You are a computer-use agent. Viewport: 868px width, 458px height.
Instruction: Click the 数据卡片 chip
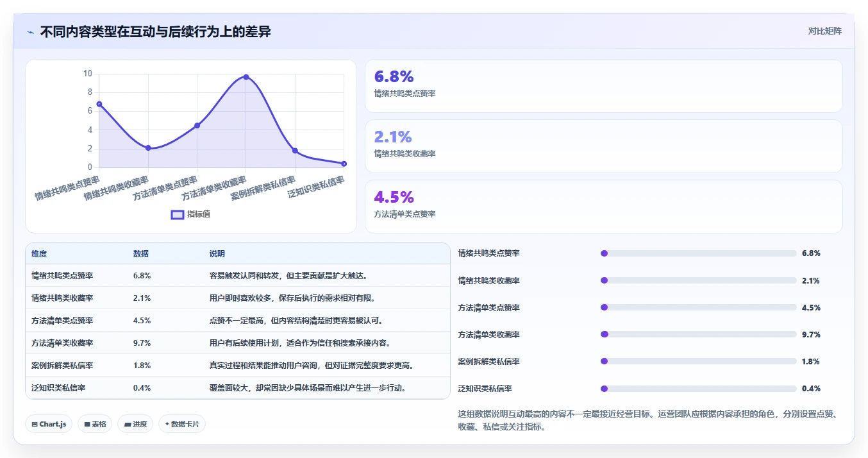pos(182,424)
